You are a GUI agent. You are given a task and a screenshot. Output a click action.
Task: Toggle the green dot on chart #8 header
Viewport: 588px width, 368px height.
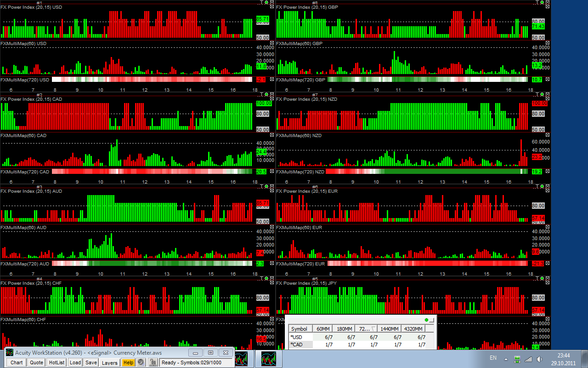point(542,2)
